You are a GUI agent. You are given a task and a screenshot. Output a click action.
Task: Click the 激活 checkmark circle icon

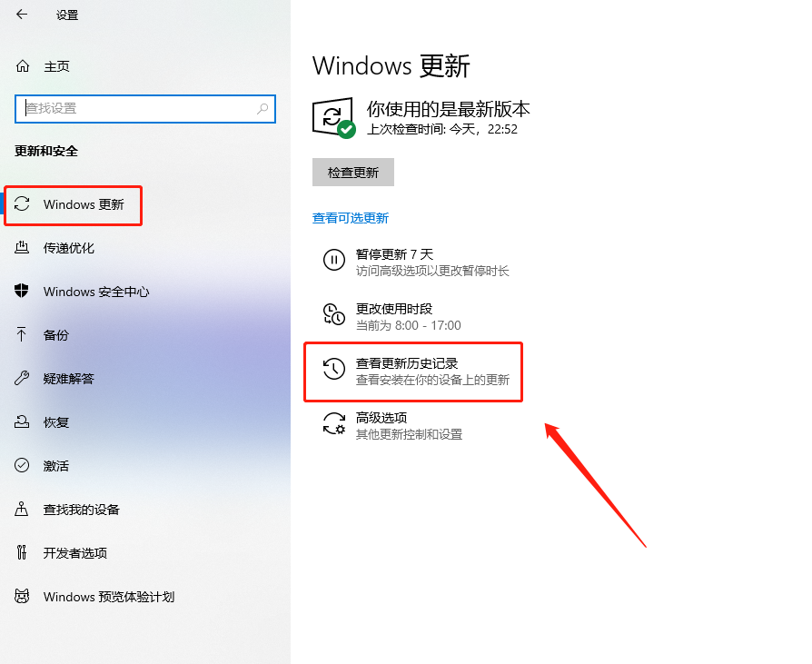point(22,465)
